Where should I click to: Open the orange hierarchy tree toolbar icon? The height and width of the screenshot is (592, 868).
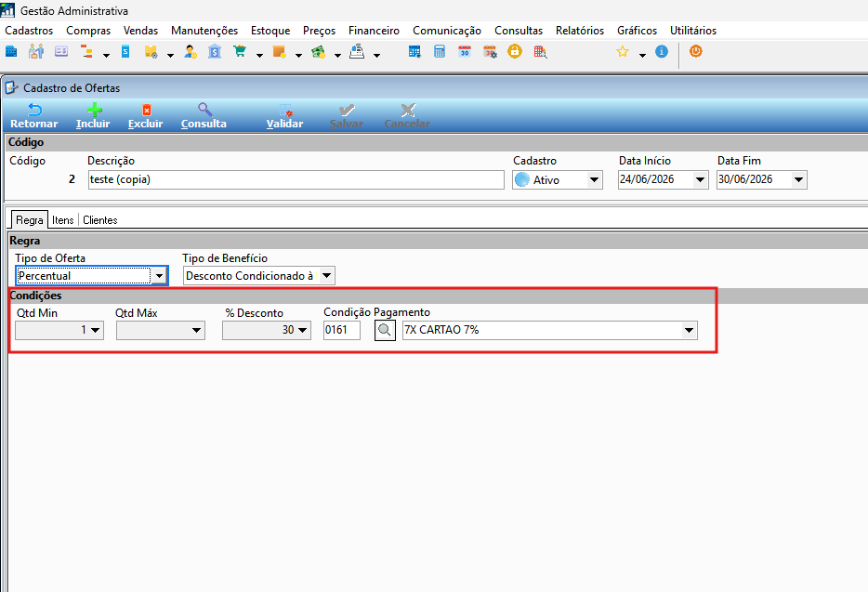(x=87, y=52)
